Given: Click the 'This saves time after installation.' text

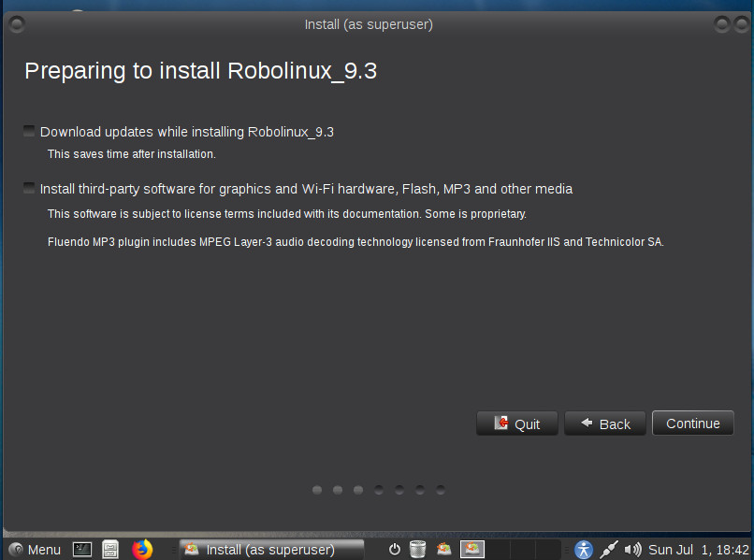Looking at the screenshot, I should tap(131, 154).
